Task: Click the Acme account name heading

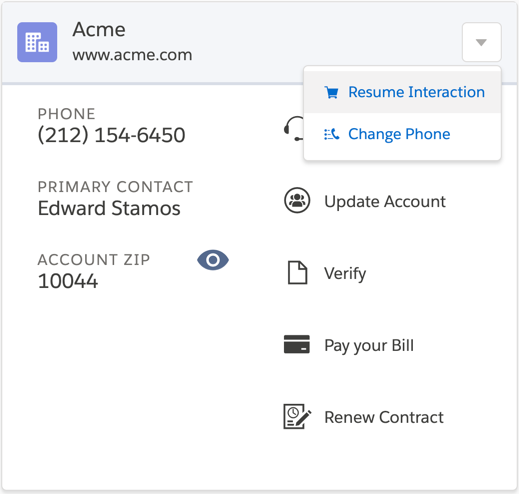Action: pyautogui.click(x=99, y=29)
